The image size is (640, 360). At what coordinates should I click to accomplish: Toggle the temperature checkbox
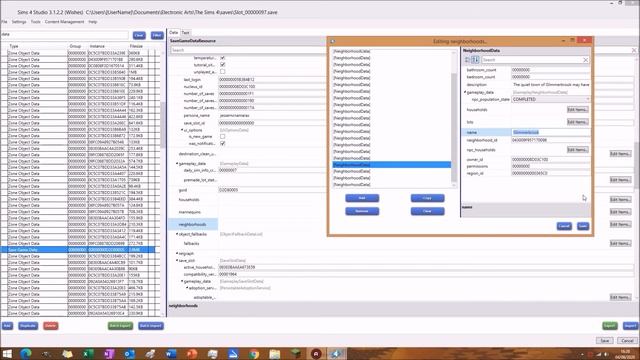pos(222,58)
